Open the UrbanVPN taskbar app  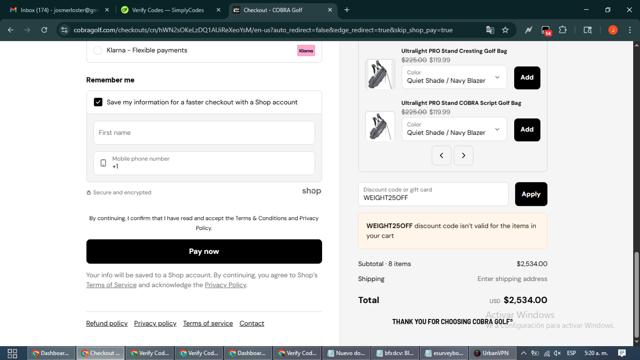tap(491, 353)
